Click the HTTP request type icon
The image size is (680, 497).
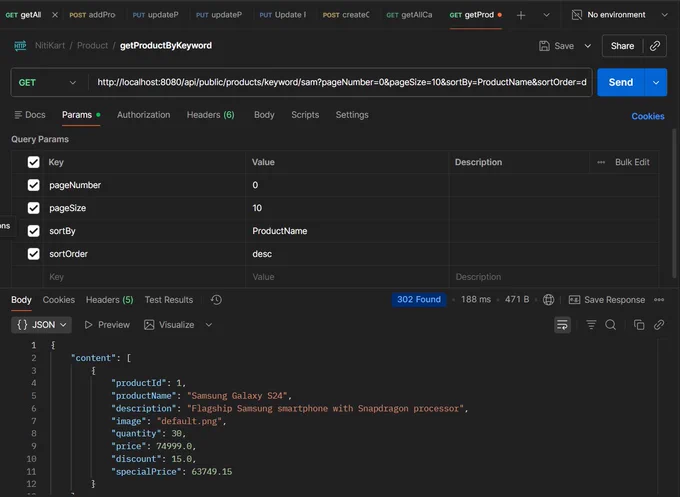[x=20, y=46]
